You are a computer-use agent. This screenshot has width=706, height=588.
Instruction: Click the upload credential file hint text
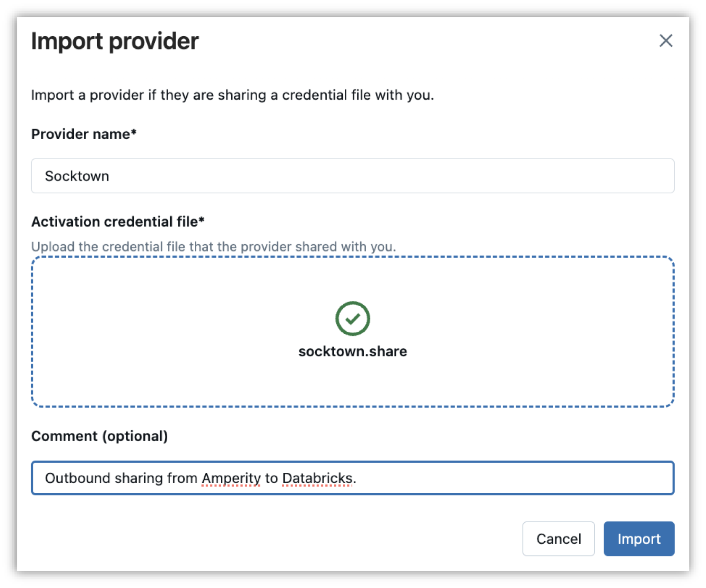coord(214,246)
